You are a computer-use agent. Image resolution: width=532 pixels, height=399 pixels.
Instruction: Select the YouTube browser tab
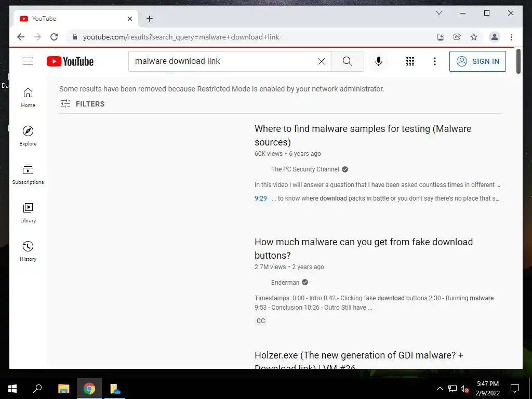(x=75, y=19)
